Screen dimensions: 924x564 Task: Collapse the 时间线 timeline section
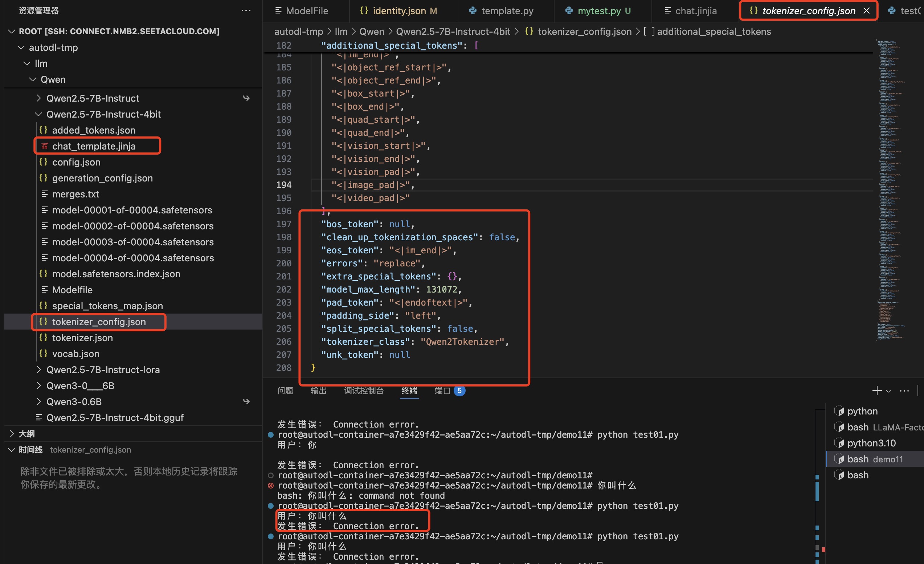(x=12, y=450)
